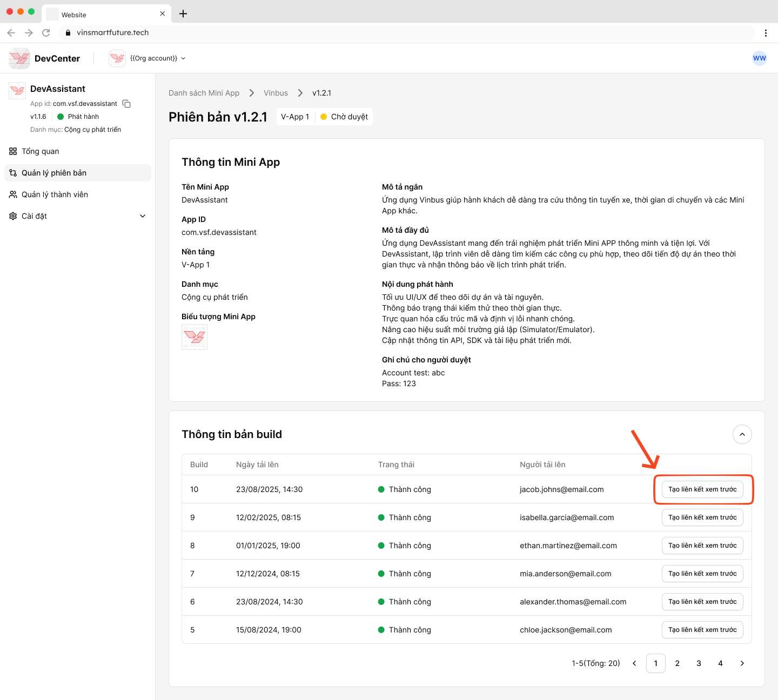Click the Người tải lên column header

542,465
